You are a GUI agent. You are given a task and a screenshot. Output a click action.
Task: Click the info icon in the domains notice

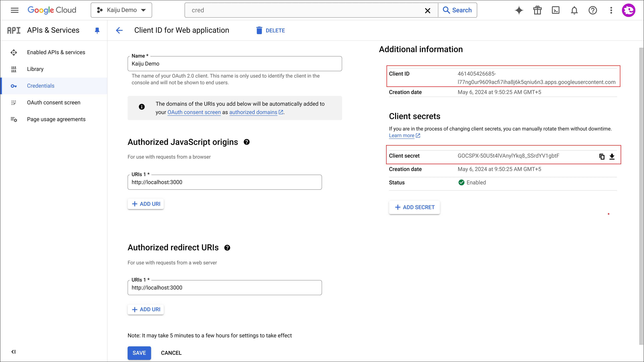point(142,107)
